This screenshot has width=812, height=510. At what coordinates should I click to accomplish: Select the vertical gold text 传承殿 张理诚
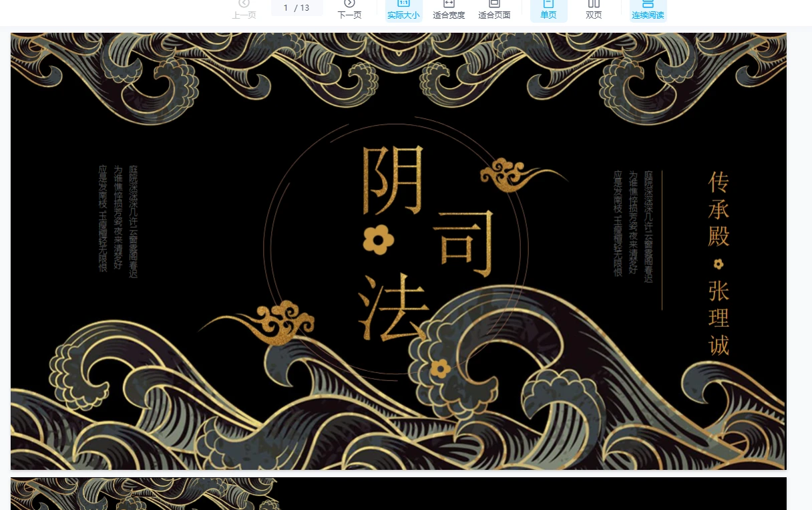click(x=719, y=263)
